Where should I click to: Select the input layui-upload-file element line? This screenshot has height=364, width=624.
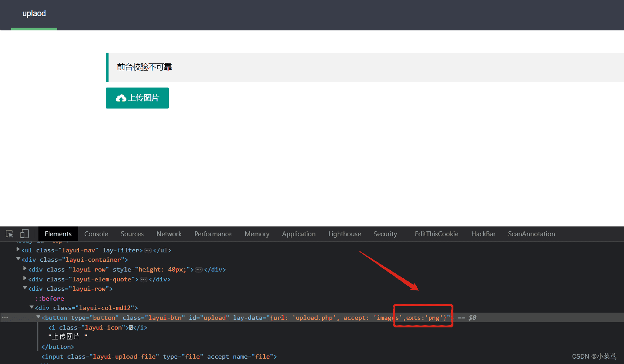159,356
